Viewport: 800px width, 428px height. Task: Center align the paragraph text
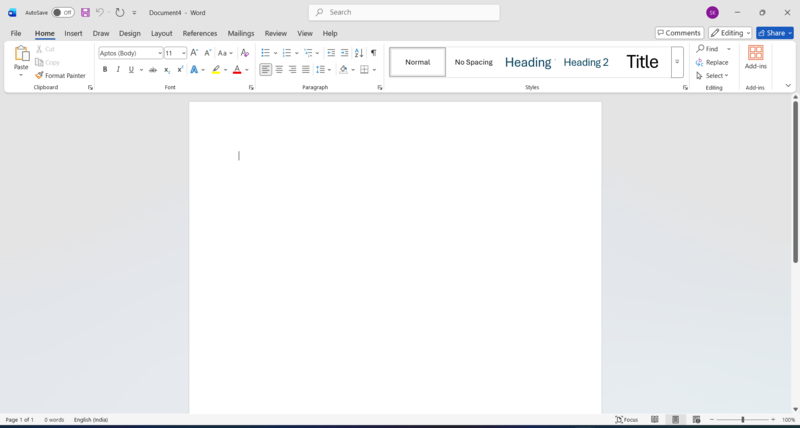coord(279,70)
